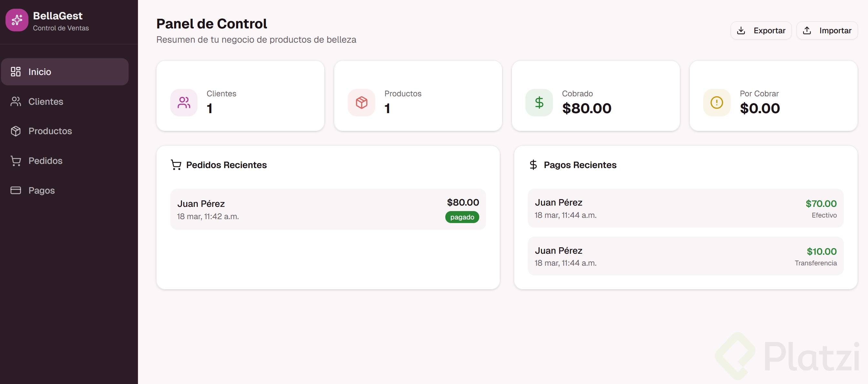
Task: Open the Inicio dashboard menu item
Action: [x=65, y=72]
